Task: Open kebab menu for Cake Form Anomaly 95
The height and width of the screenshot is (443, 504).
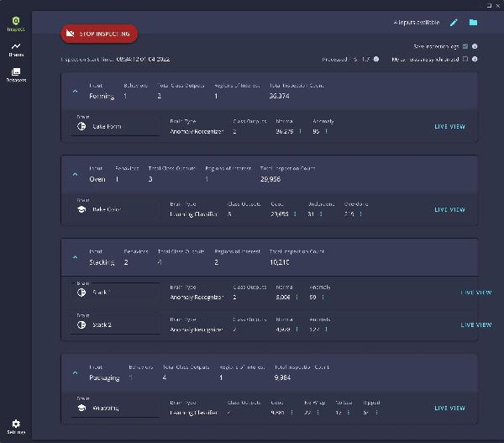Action: [326, 131]
